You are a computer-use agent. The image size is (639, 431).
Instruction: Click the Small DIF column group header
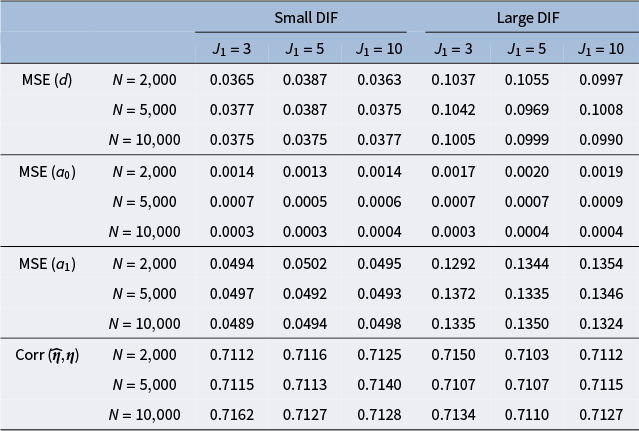tap(301, 18)
